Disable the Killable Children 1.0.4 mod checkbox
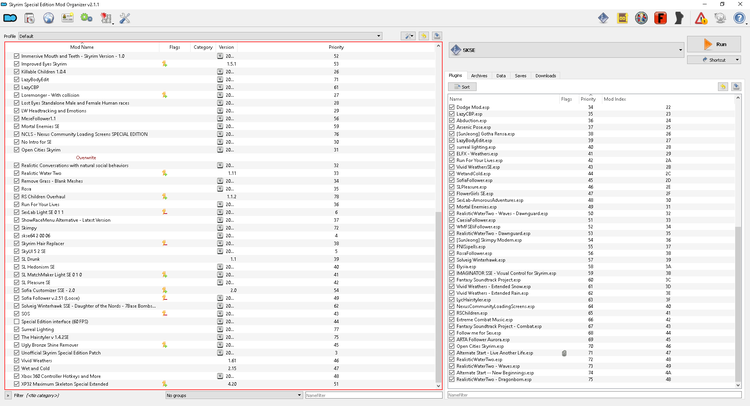Screen dimensions: 750x406 pyautogui.click(x=17, y=72)
